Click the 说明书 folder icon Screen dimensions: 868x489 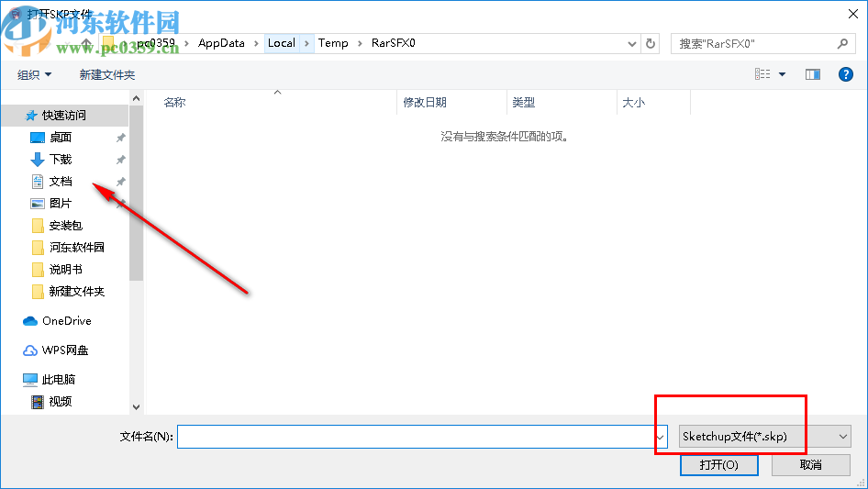click(x=38, y=270)
